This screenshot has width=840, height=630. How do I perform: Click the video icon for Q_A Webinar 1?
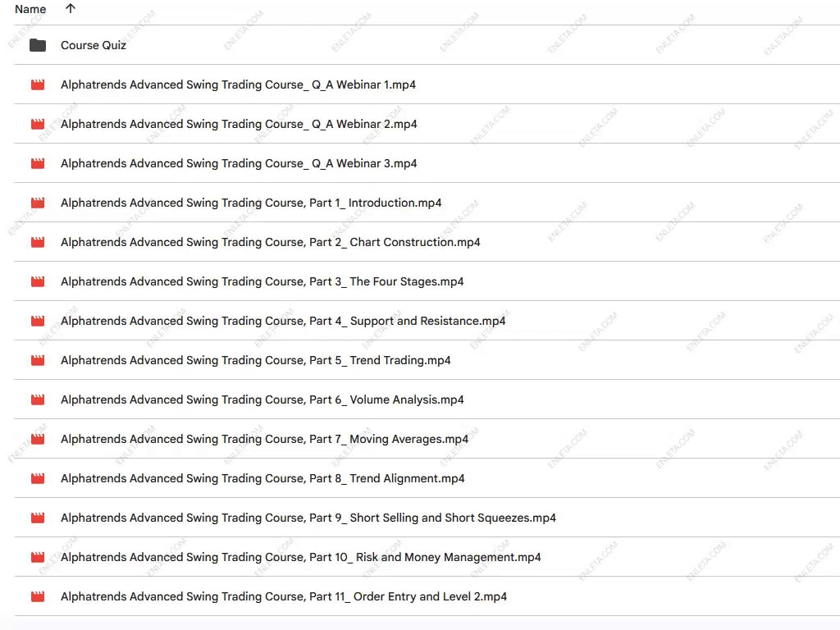point(38,84)
